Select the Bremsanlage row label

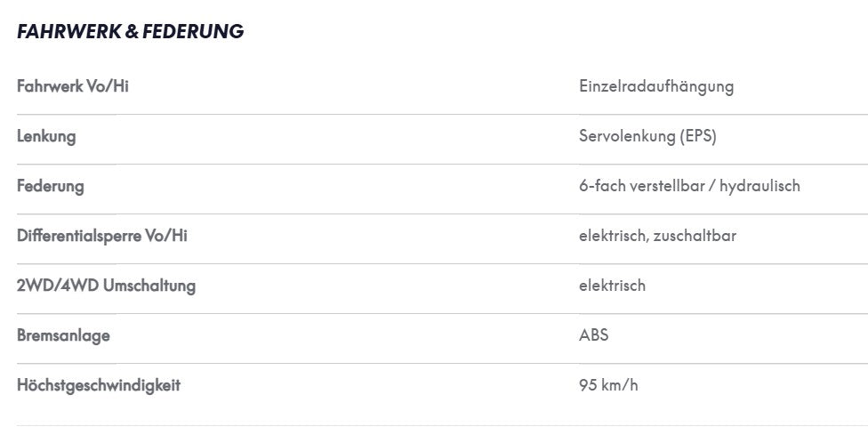(63, 336)
